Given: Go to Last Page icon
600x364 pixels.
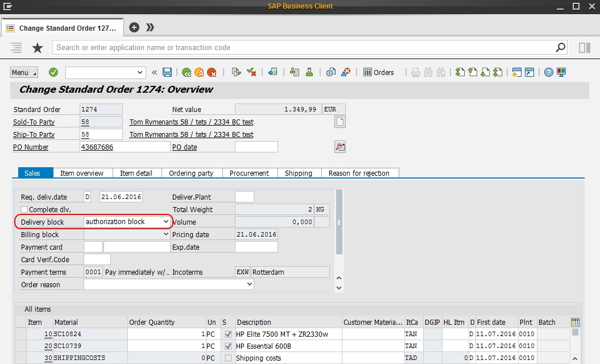Looking at the screenshot, I should [498, 72].
